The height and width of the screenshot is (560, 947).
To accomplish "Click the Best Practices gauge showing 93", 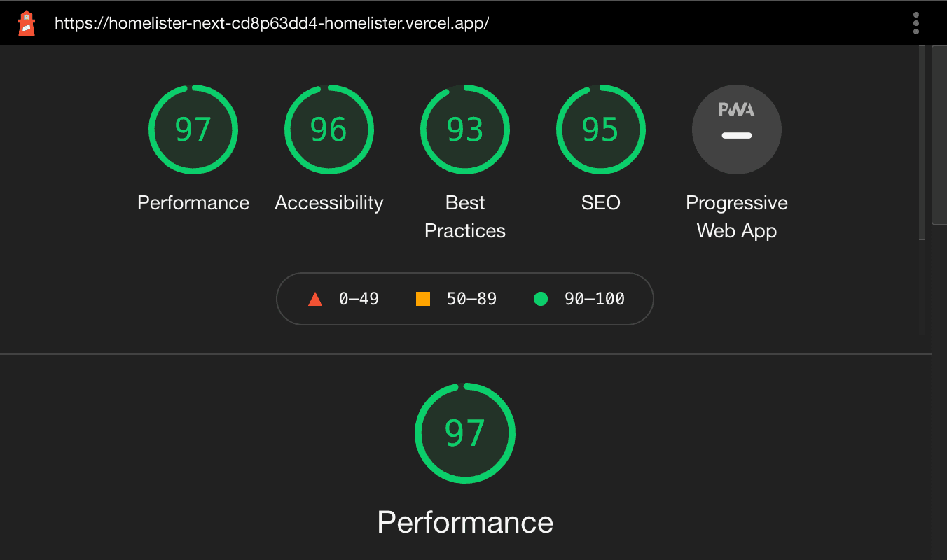I will pos(465,129).
